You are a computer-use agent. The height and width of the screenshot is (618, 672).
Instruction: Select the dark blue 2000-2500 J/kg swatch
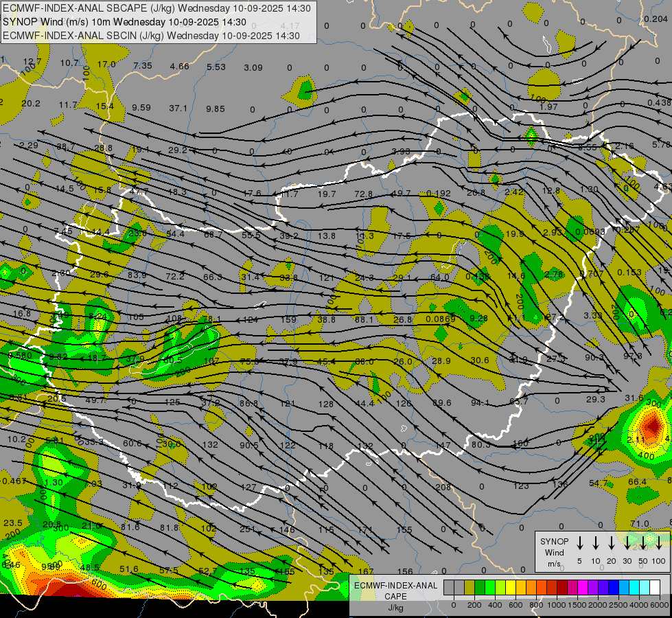coord(614,587)
